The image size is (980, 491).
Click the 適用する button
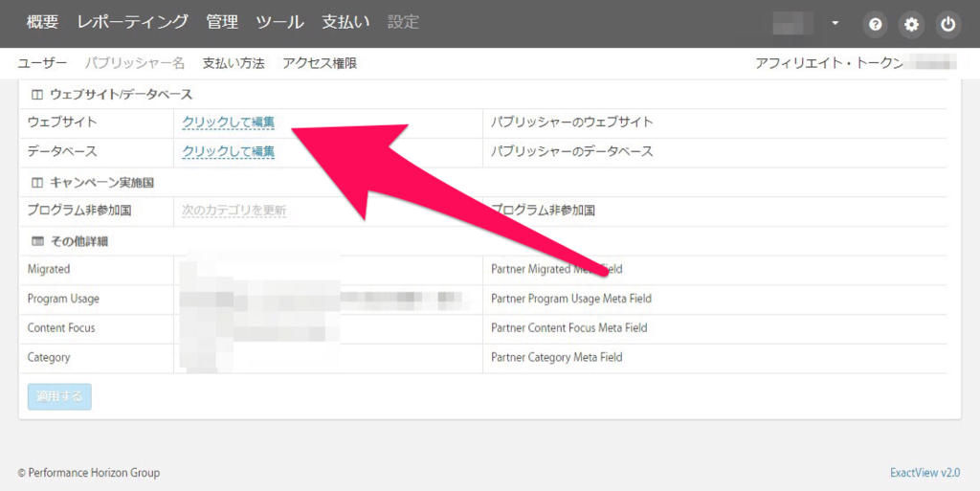[59, 396]
